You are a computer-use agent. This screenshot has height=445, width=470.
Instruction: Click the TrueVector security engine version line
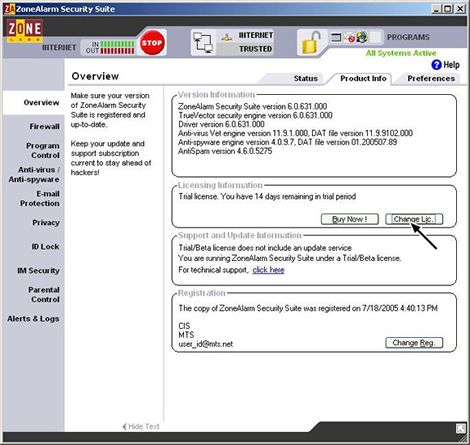point(255,115)
